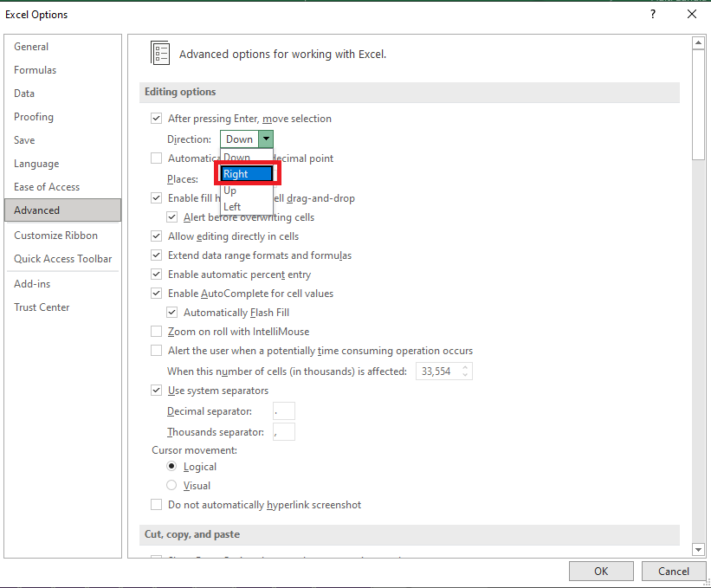Toggle Extend data range formats and formulas
This screenshot has height=588, width=711.
(x=157, y=255)
